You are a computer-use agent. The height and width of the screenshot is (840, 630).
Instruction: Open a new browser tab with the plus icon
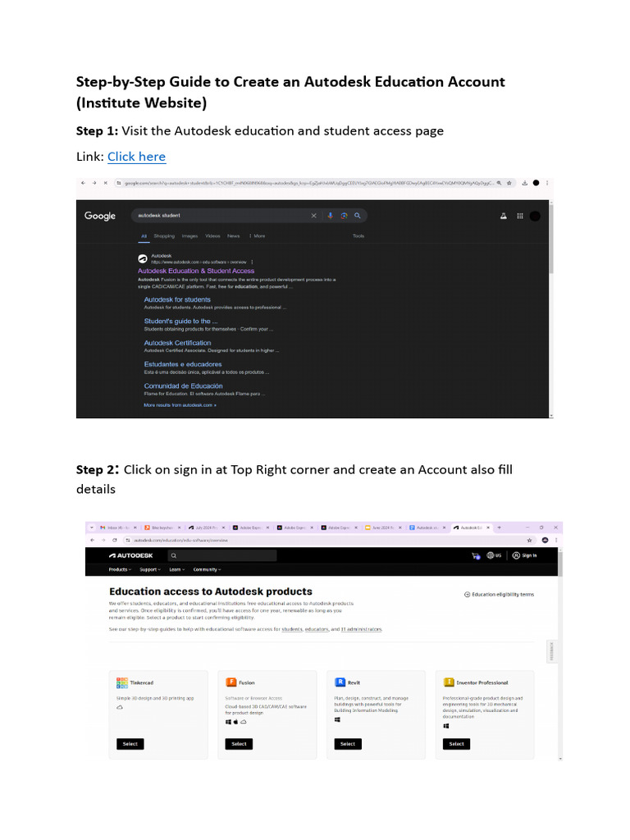[x=499, y=527]
